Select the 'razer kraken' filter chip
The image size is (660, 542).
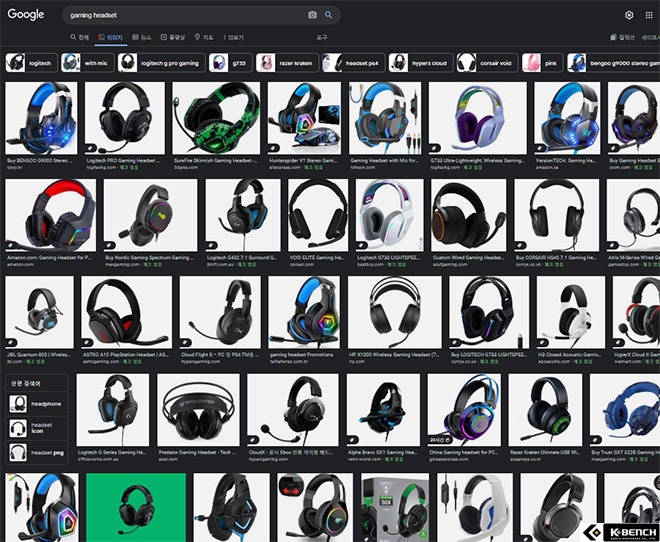coord(287,63)
